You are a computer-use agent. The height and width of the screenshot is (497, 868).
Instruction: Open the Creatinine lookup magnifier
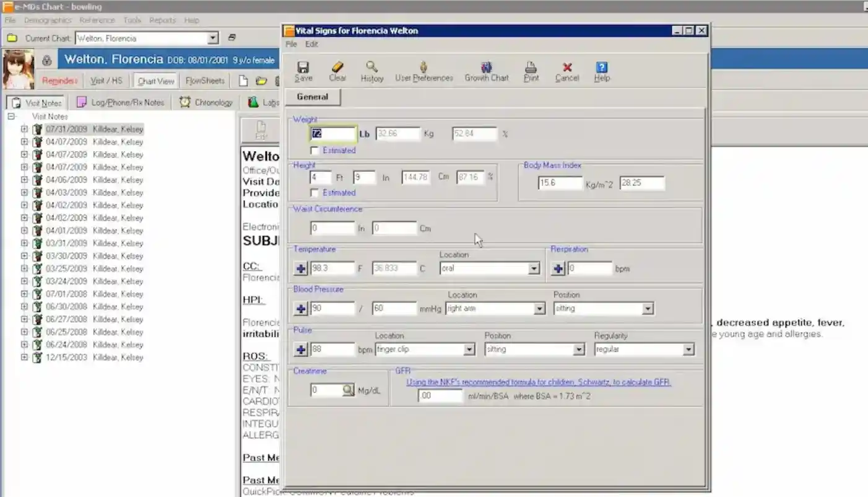pos(347,390)
